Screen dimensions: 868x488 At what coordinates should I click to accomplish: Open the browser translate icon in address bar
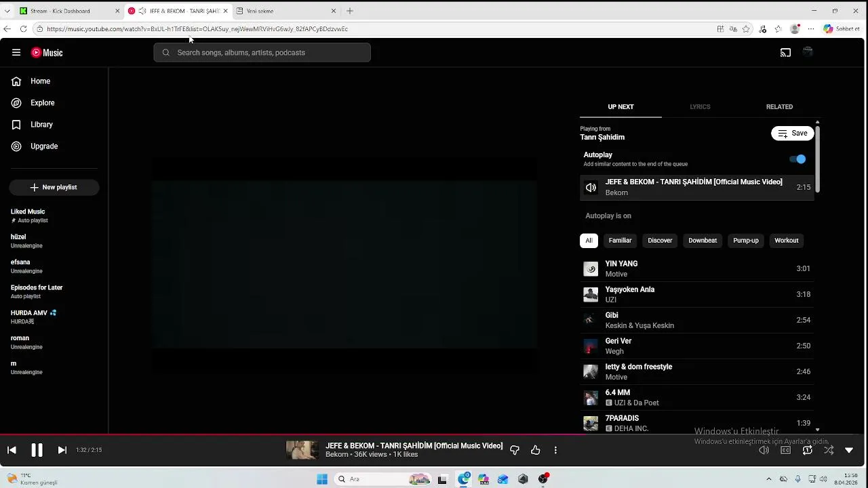tap(733, 29)
